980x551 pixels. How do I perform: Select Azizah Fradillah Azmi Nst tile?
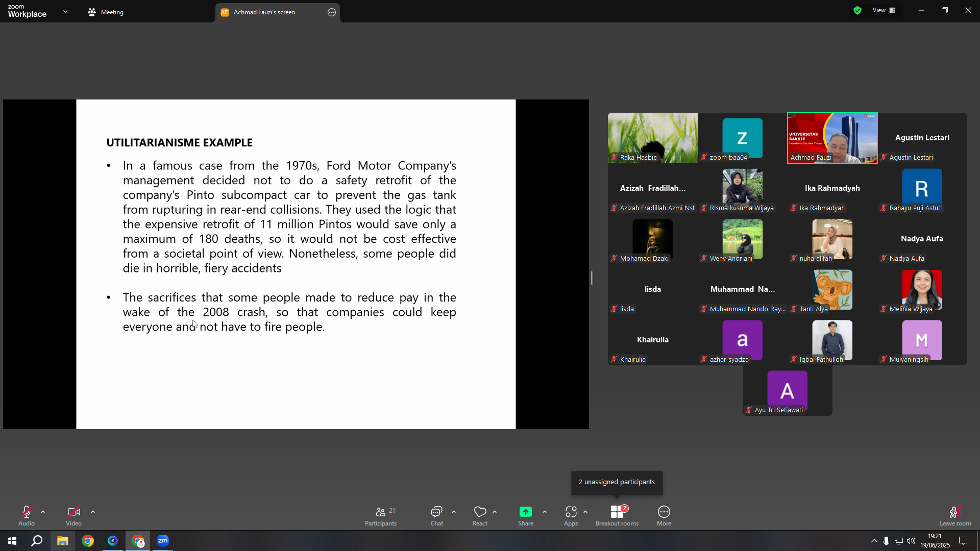[x=653, y=188]
